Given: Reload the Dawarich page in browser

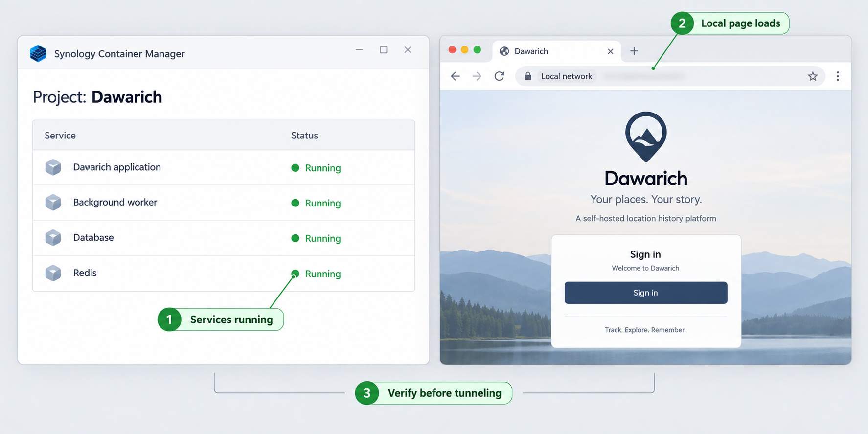Looking at the screenshot, I should pos(499,76).
